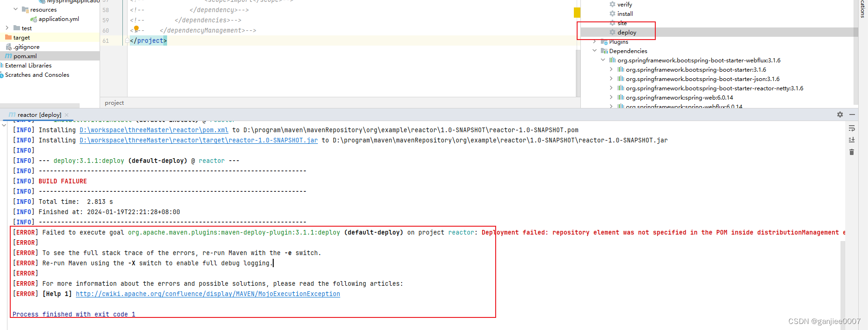Expand spring-web:6.0.14 dependency
This screenshot has height=330, width=868.
coord(611,98)
